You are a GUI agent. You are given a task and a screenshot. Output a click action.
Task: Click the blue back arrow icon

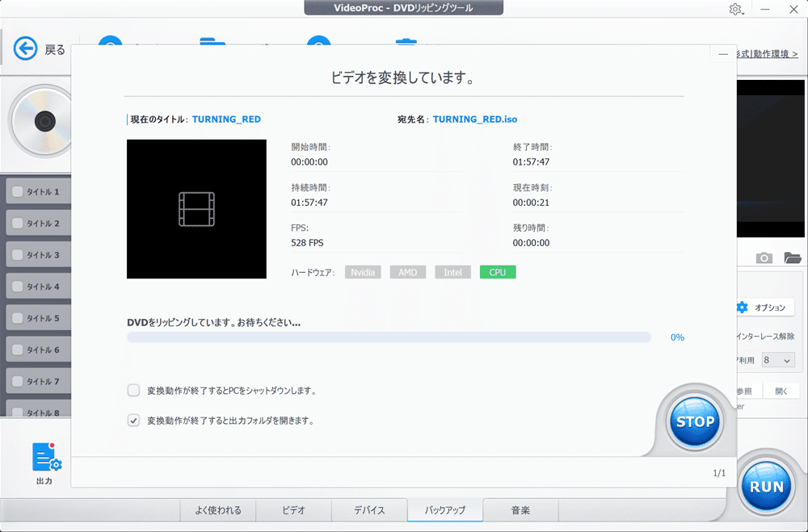(26, 49)
